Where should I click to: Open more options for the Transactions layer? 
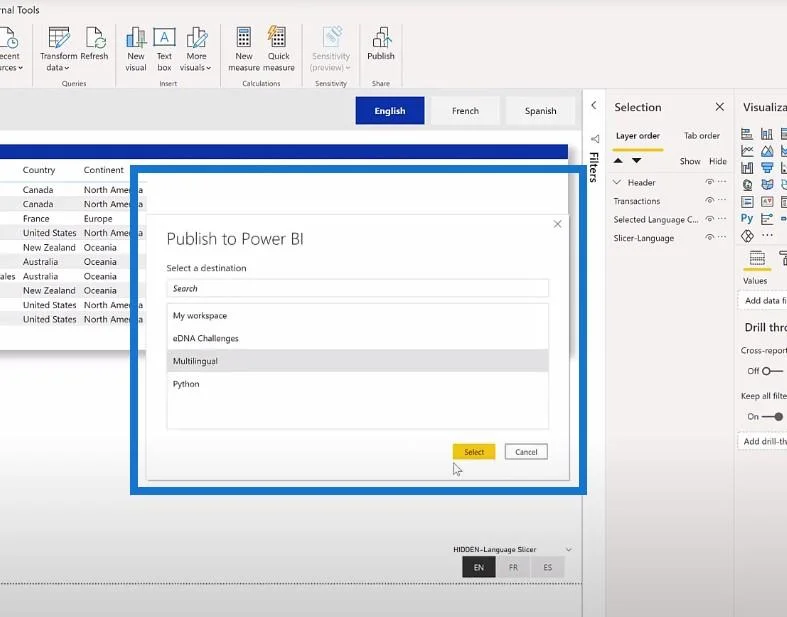coord(722,200)
